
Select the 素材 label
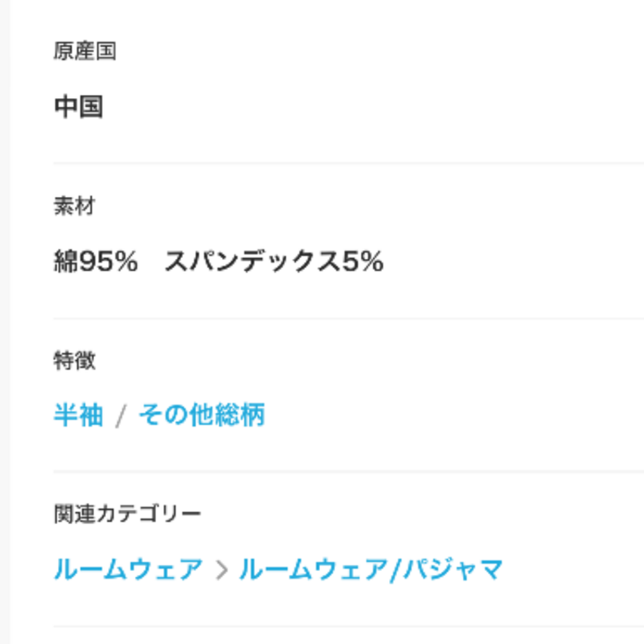[x=75, y=206]
